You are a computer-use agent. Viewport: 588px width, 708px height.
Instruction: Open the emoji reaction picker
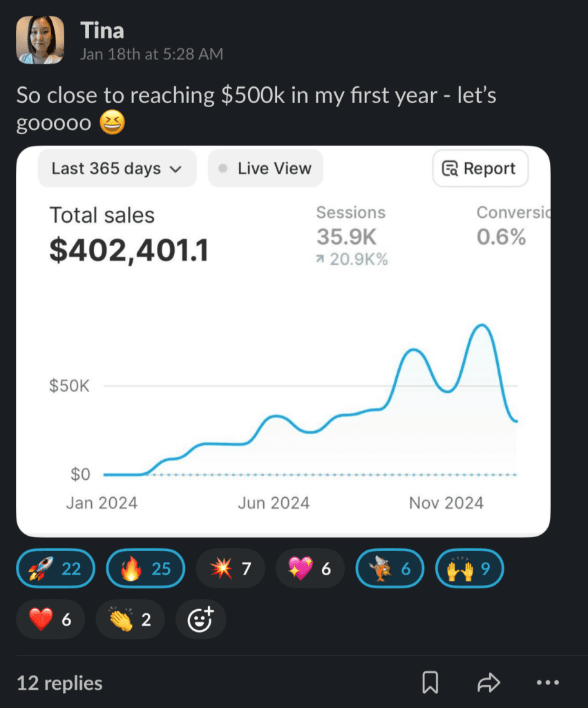200,619
